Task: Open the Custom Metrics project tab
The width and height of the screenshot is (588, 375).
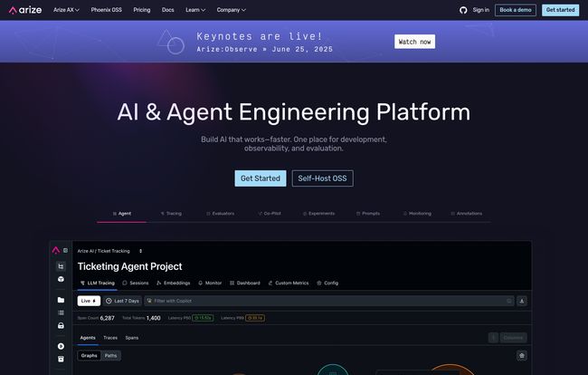Action: (289, 283)
